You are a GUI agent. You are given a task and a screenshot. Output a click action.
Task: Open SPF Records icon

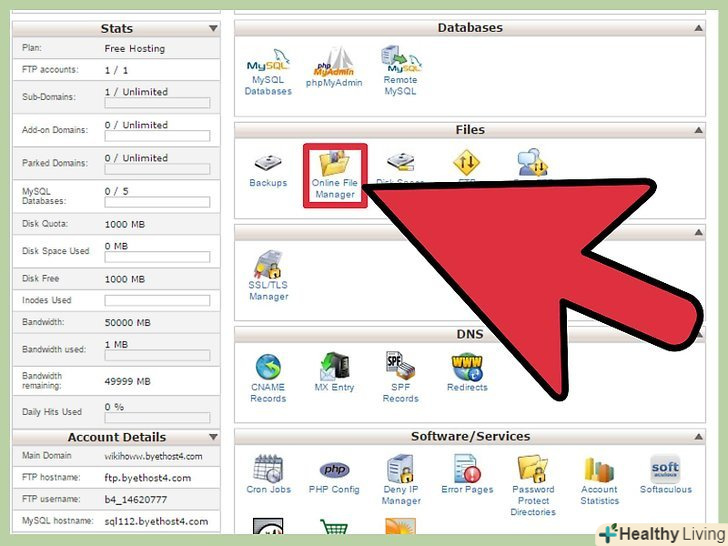pos(400,366)
